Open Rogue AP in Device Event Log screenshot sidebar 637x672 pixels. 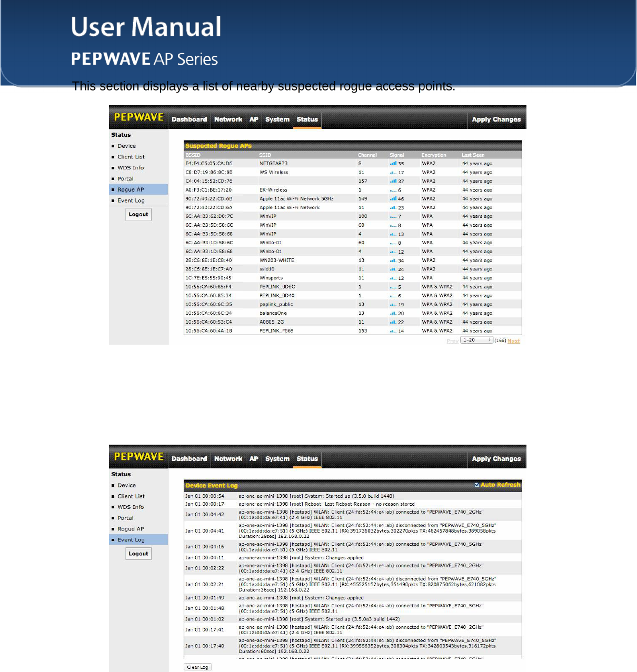(130, 529)
